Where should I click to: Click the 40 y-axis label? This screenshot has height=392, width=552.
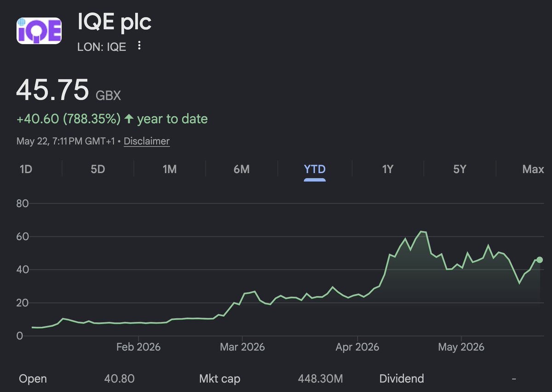point(22,270)
